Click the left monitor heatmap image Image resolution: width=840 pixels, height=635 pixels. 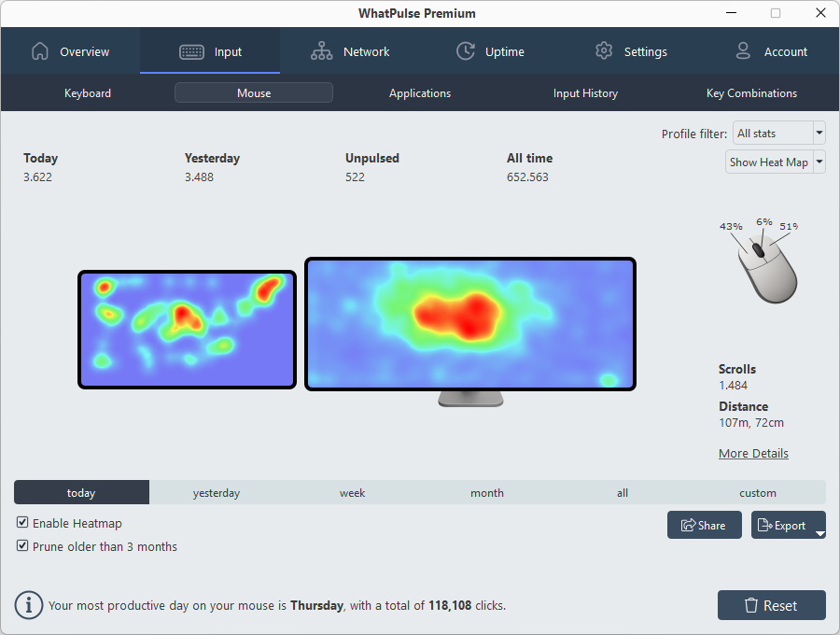[x=187, y=327]
